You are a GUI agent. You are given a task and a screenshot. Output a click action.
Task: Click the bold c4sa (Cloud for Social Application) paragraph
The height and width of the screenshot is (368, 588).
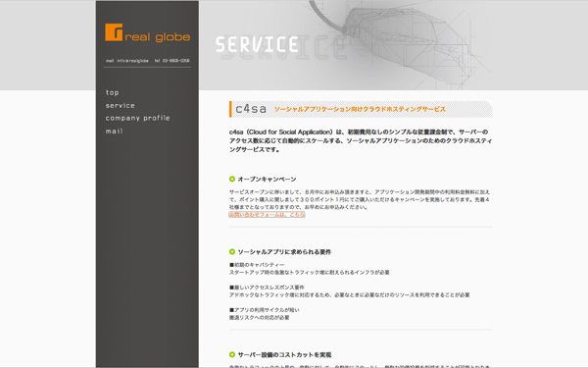(x=361, y=140)
